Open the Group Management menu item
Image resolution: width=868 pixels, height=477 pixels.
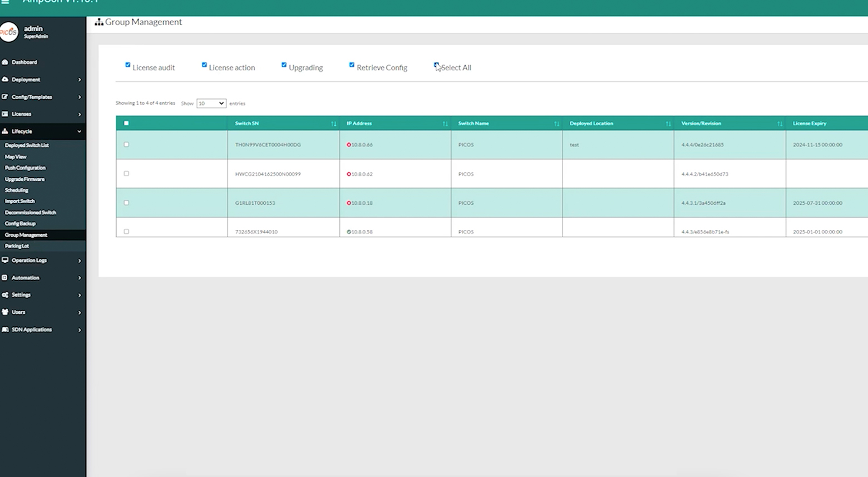26,234
